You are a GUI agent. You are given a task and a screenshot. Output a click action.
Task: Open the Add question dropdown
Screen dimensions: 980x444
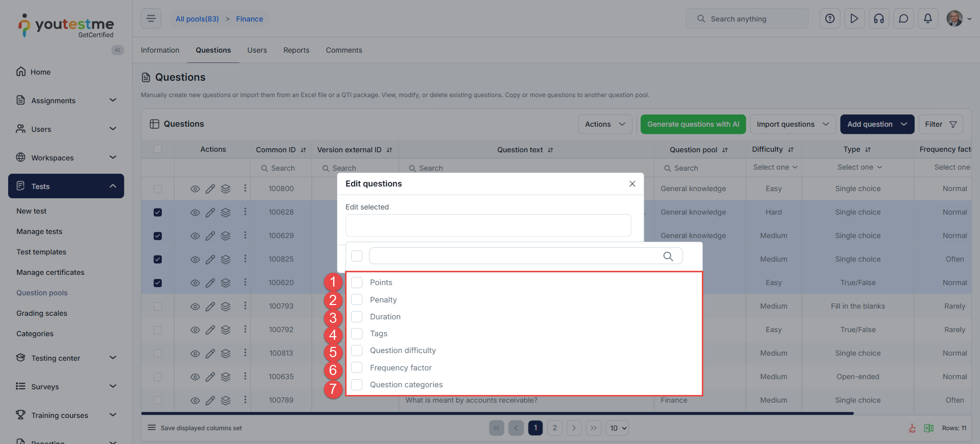click(x=877, y=124)
